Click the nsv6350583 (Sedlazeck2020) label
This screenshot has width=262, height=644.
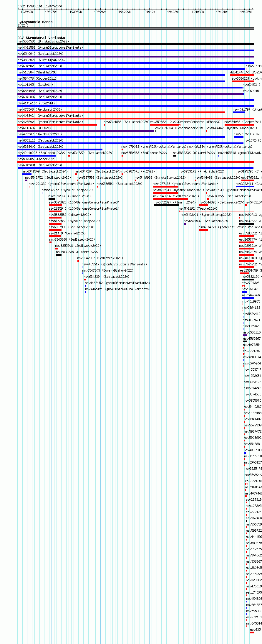(x=144, y=153)
